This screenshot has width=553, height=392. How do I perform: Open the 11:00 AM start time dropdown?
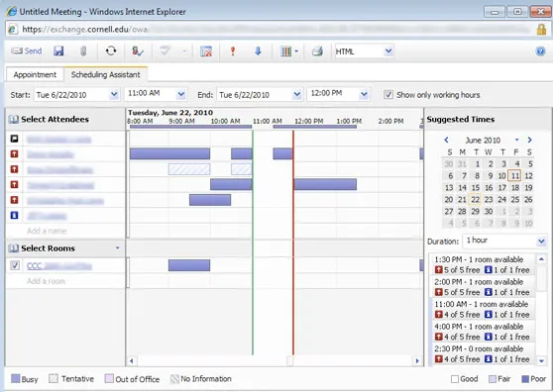click(181, 94)
